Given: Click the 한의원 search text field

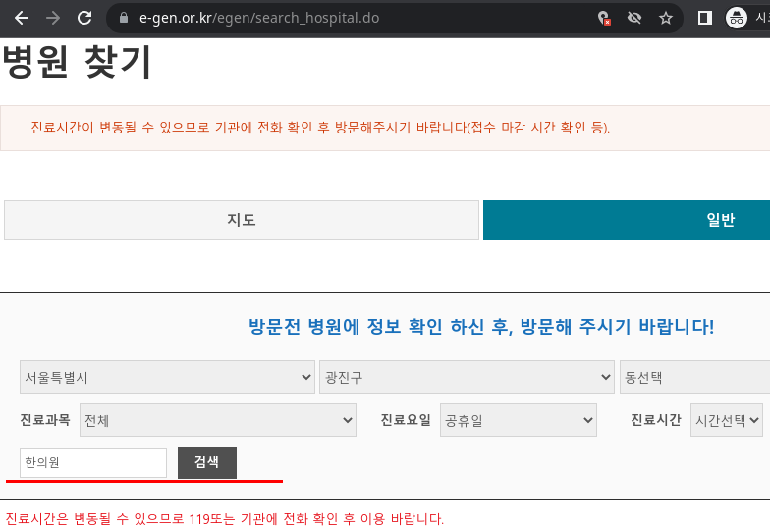Looking at the screenshot, I should (x=93, y=462).
